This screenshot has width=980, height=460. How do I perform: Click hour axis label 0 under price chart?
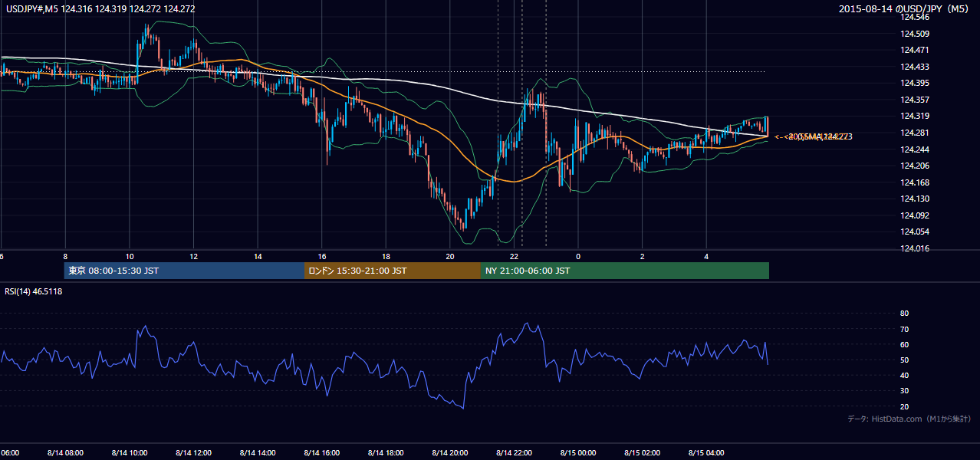point(578,257)
